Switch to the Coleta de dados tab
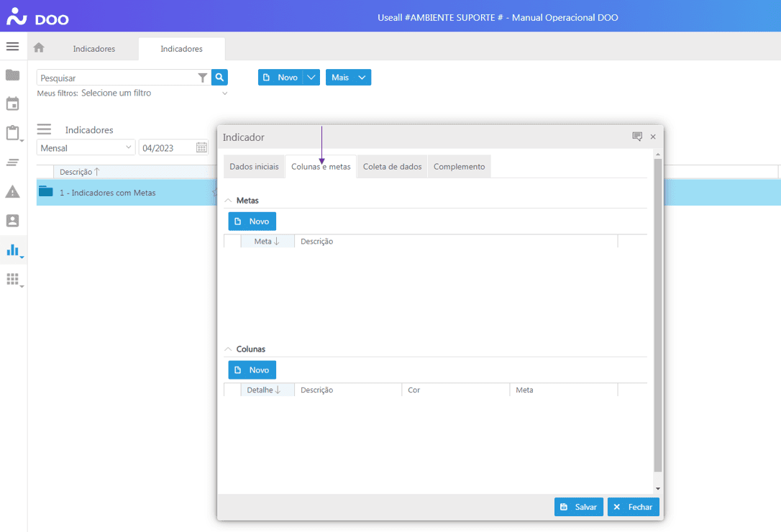The height and width of the screenshot is (532, 781). (x=392, y=166)
